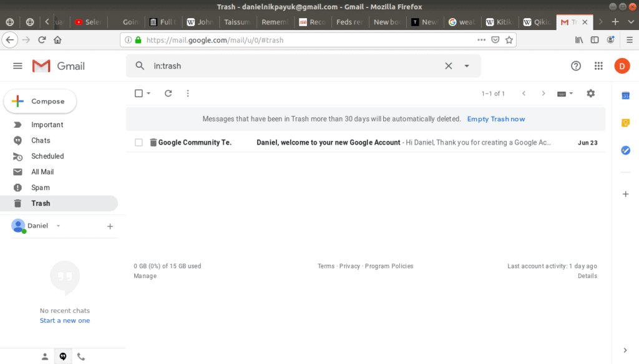
Task: Refresh the trash message list
Action: point(168,93)
